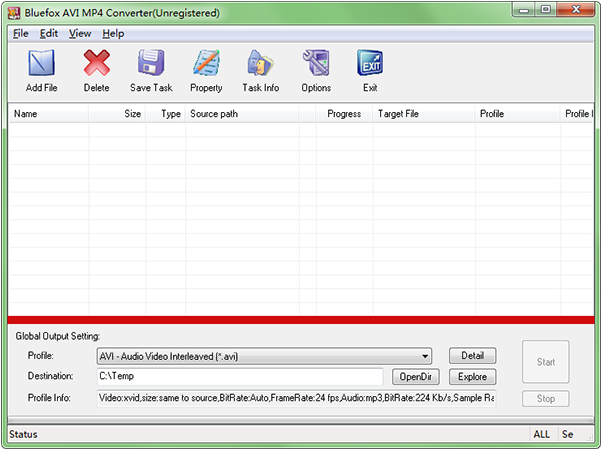The image size is (601, 449).
Task: Click the Profile Info text field
Action: pos(296,398)
